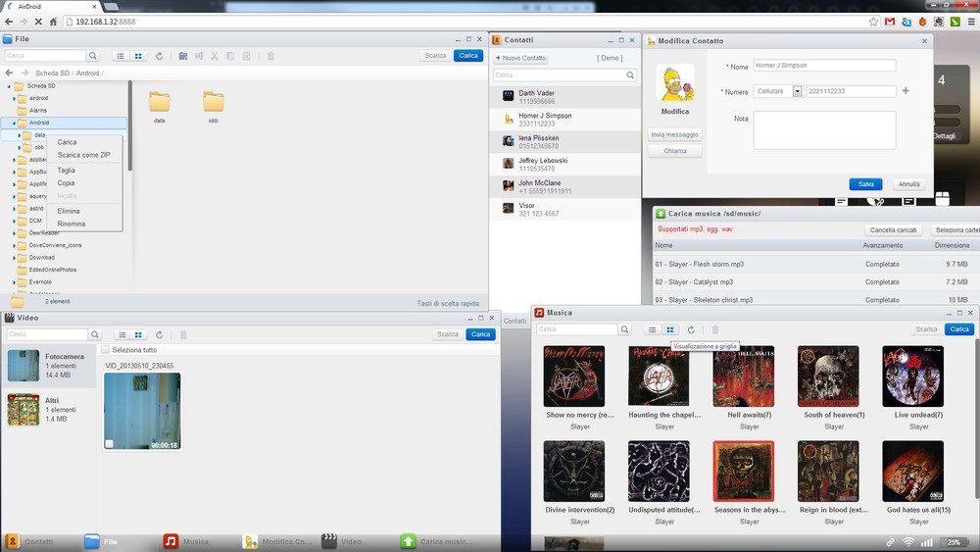
Task: Tick the Seleziona tutto checkbox
Action: click(x=105, y=349)
